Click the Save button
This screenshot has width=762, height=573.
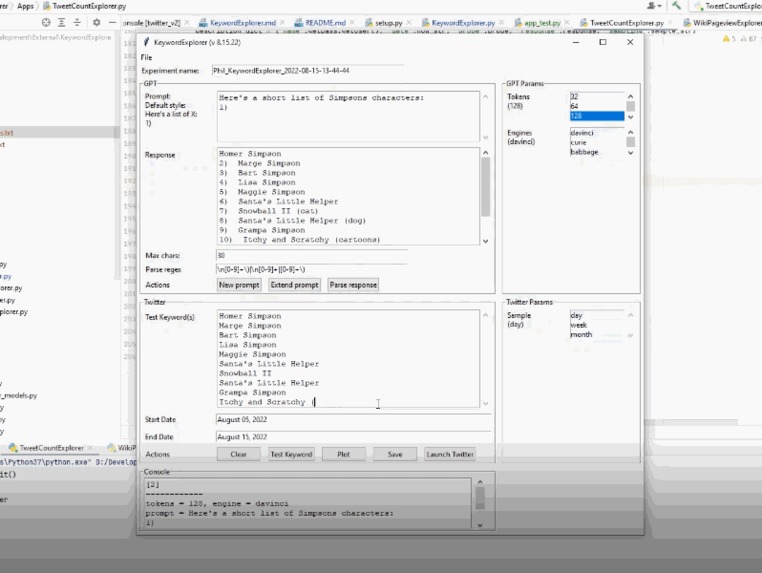tap(395, 454)
